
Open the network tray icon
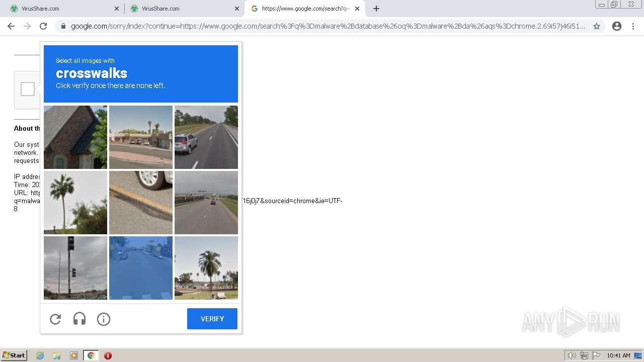(584, 355)
